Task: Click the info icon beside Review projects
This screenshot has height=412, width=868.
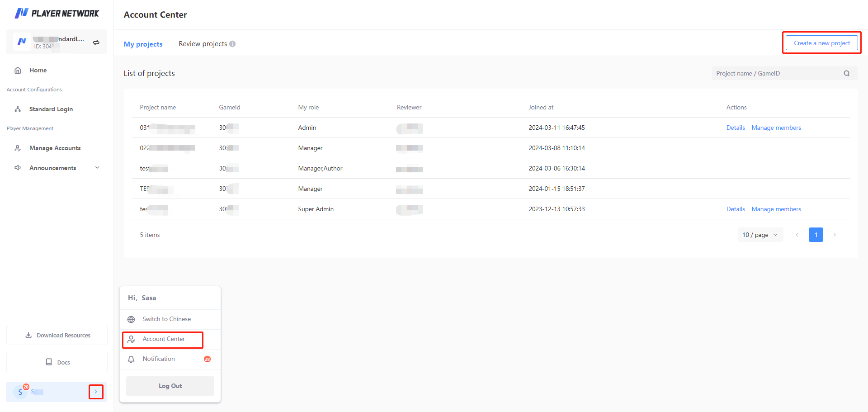Action: [x=232, y=44]
